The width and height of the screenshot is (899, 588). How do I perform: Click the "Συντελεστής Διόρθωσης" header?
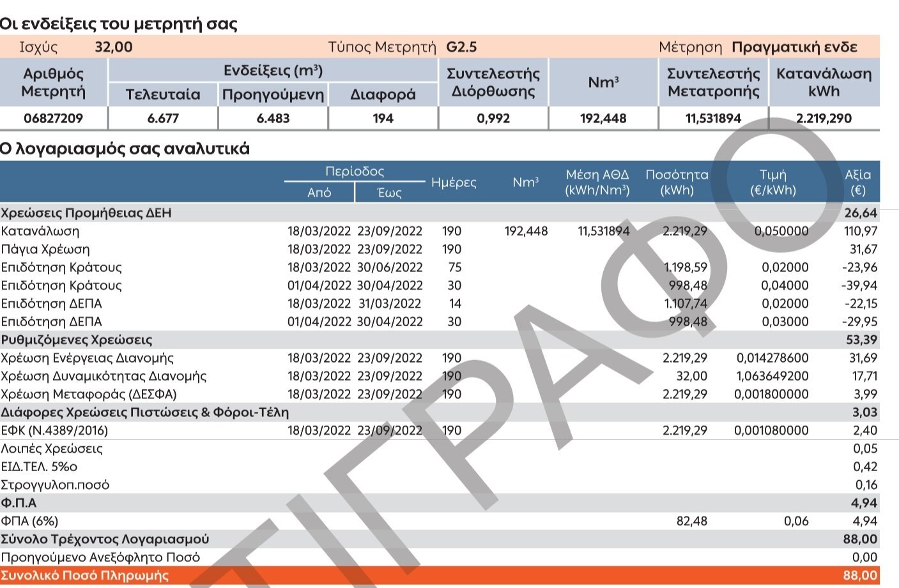tap(493, 82)
